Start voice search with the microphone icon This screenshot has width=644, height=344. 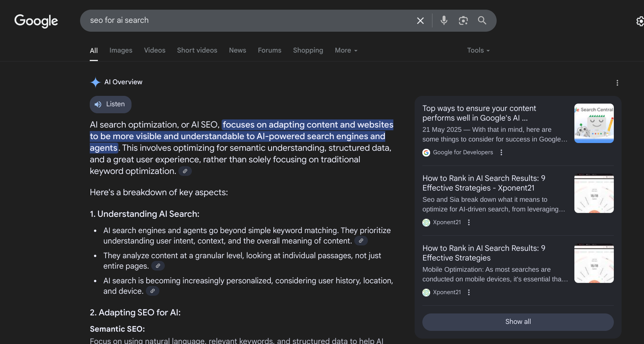[444, 20]
